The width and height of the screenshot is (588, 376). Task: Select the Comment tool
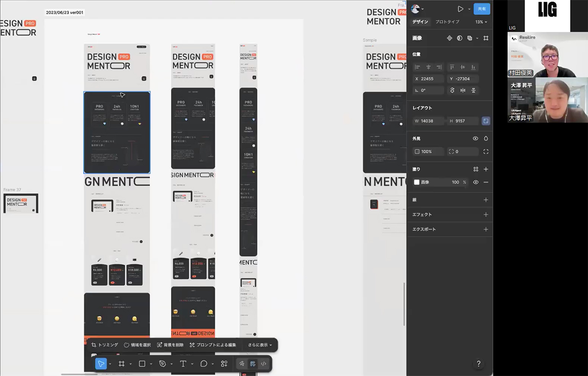click(x=204, y=364)
